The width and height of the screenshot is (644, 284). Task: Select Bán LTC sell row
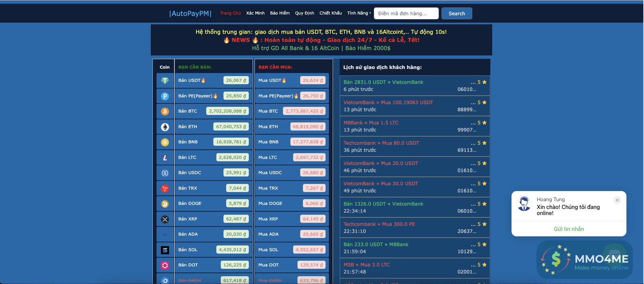tap(214, 158)
